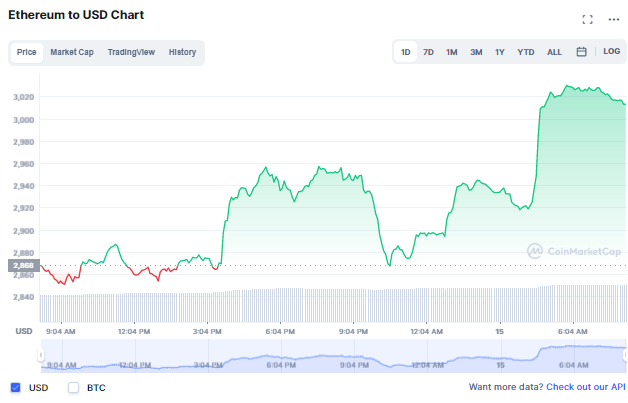This screenshot has width=628, height=403.
Task: Select the YTD time range
Action: point(525,52)
